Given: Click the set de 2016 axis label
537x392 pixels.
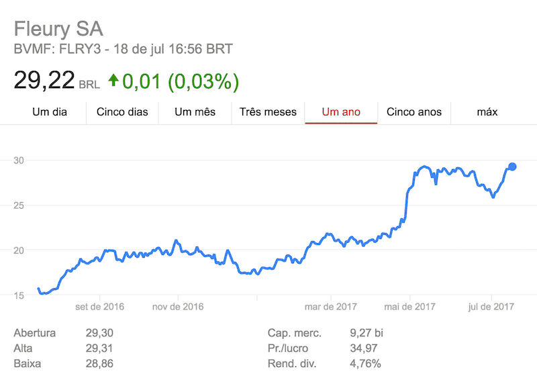Looking at the screenshot, I should point(99,306).
